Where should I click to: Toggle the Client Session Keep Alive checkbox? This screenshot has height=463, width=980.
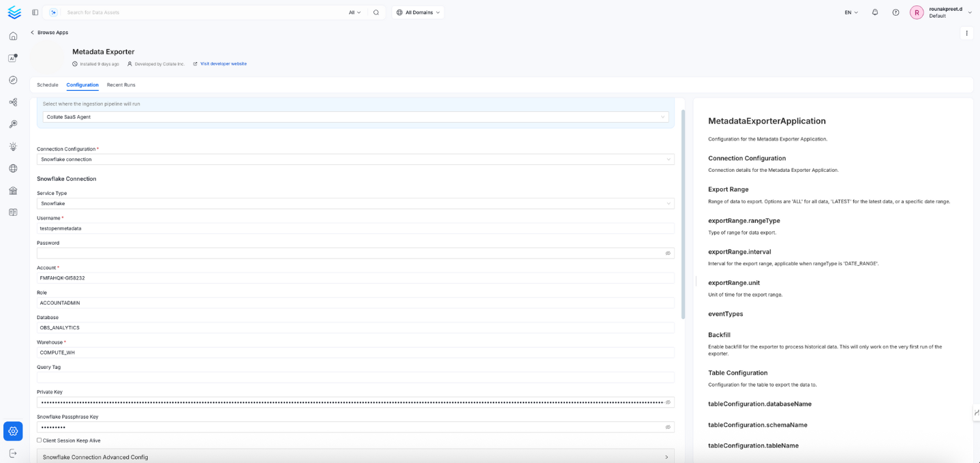coord(40,440)
